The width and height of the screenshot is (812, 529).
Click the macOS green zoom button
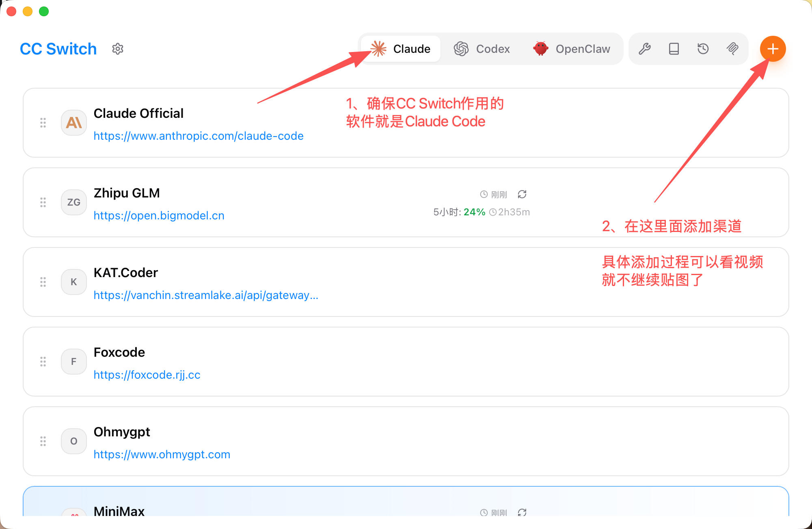click(x=44, y=11)
